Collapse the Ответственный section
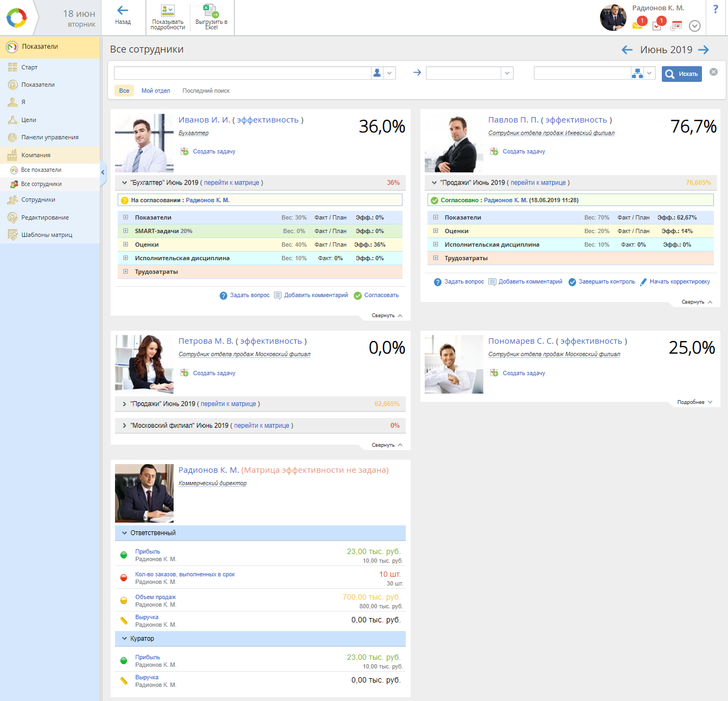Viewport: 728px width, 701px height. point(124,533)
